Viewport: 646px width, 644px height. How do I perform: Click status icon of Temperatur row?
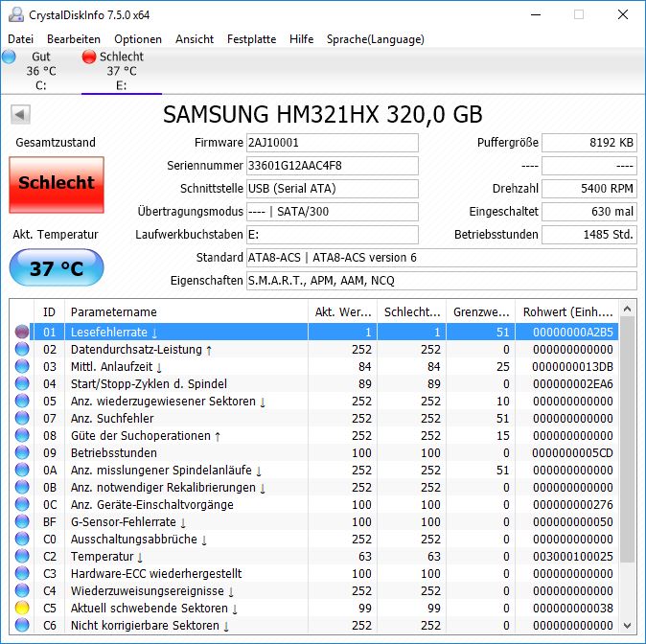[x=22, y=556]
